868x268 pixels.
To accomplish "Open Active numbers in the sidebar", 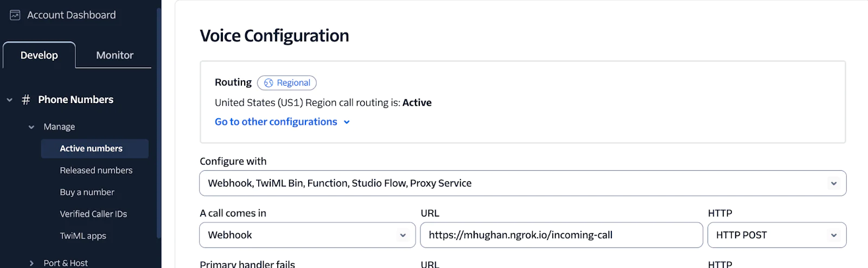I will (x=95, y=149).
